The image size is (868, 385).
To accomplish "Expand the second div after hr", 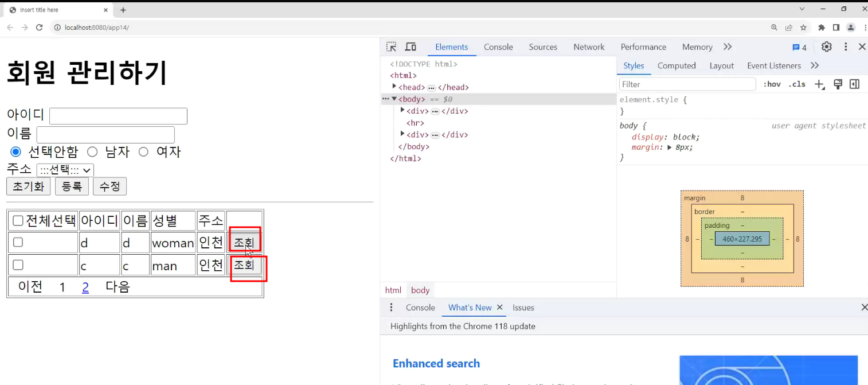I will pyautogui.click(x=402, y=134).
